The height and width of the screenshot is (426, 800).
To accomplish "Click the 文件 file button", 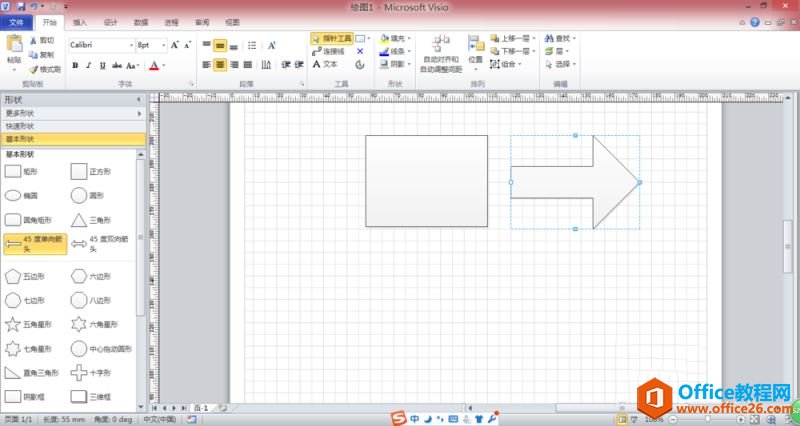I will pos(17,21).
